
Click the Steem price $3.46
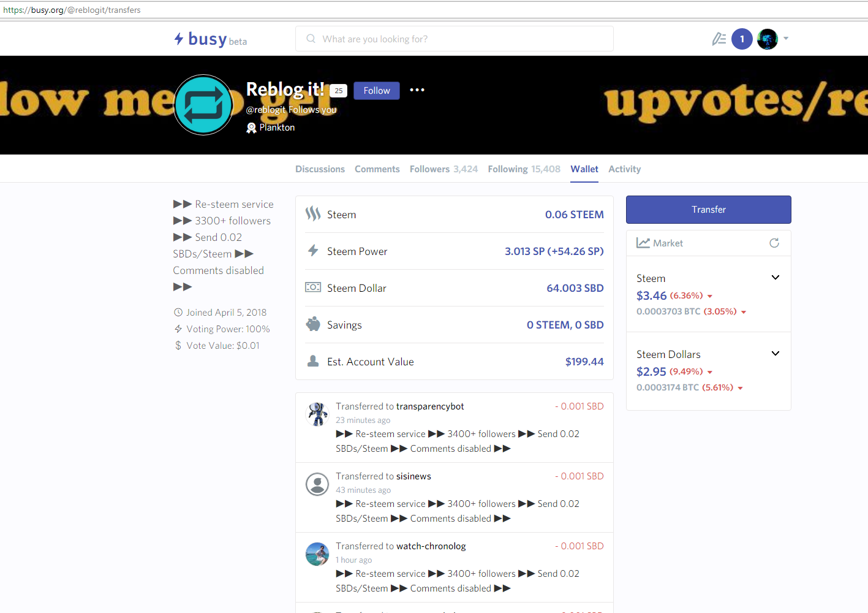tap(651, 295)
